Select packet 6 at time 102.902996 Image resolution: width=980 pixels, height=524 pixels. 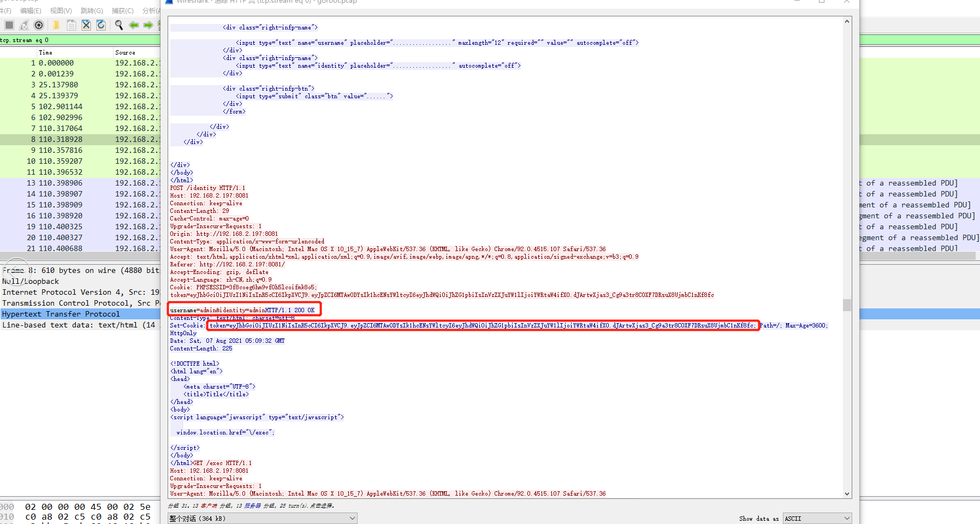coord(80,117)
